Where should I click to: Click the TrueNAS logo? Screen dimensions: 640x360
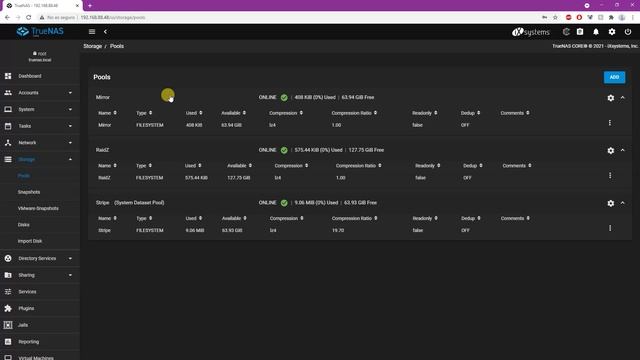[x=40, y=31]
